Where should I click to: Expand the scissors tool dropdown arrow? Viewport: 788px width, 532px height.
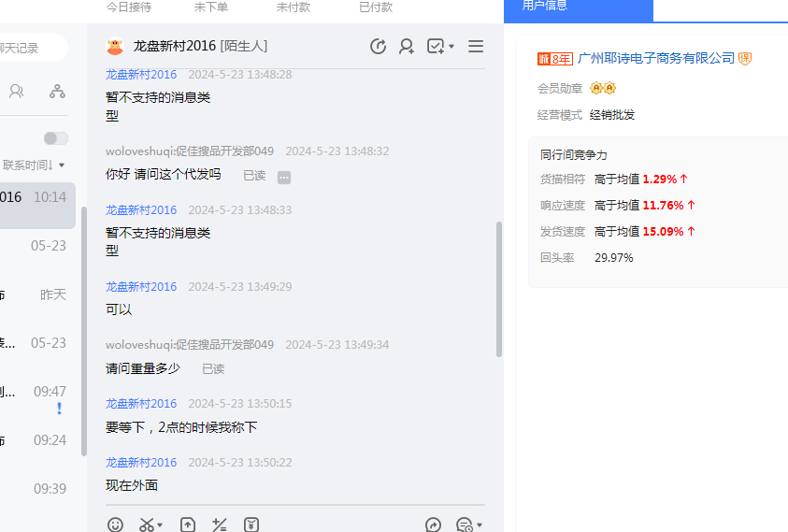(161, 525)
